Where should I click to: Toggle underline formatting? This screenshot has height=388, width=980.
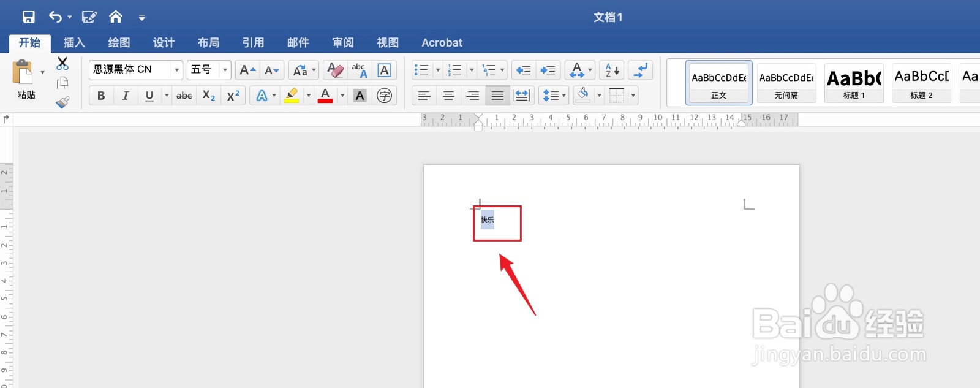[x=149, y=96]
